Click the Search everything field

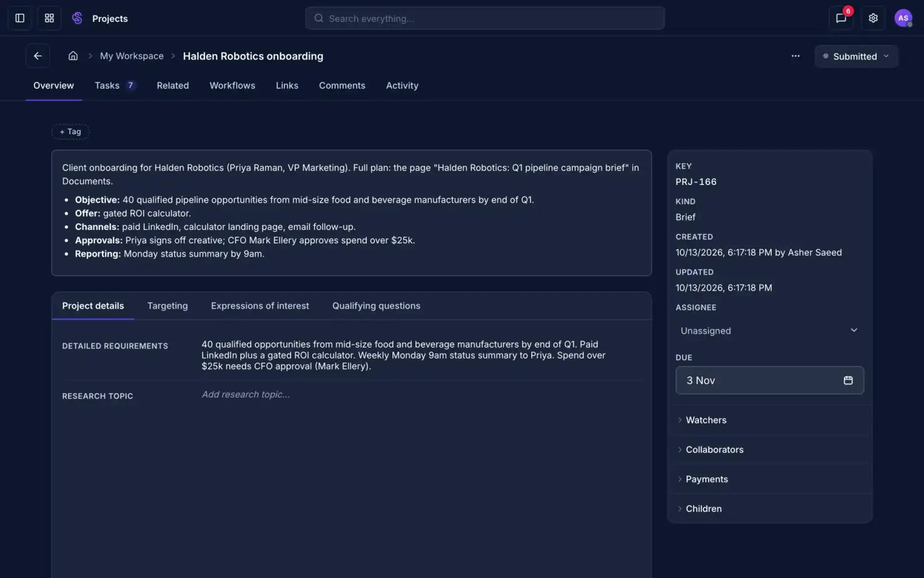(x=485, y=18)
